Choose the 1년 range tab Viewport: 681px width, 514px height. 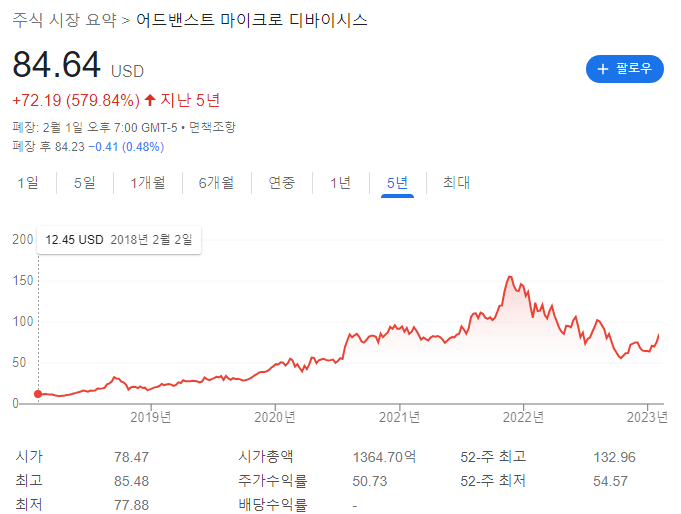340,183
